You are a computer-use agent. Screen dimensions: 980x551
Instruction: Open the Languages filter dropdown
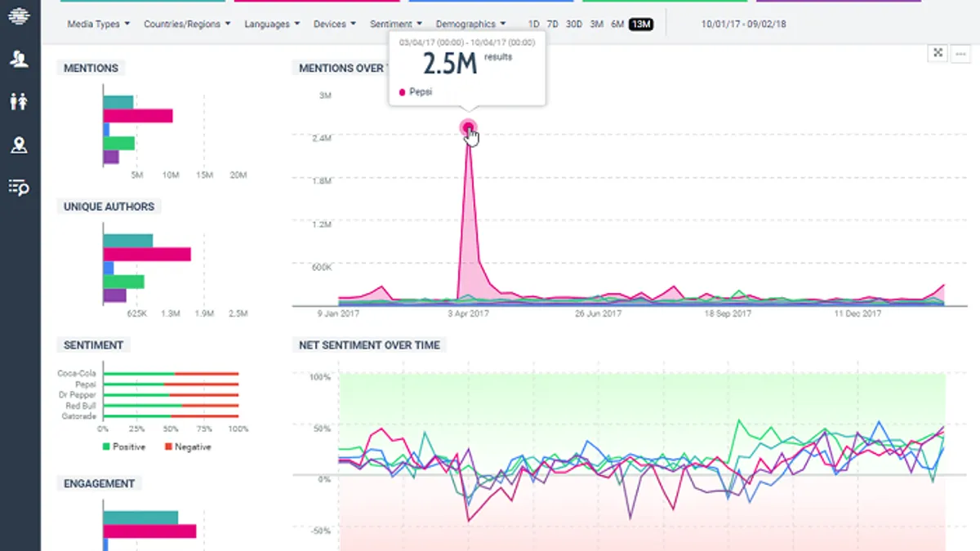272,24
